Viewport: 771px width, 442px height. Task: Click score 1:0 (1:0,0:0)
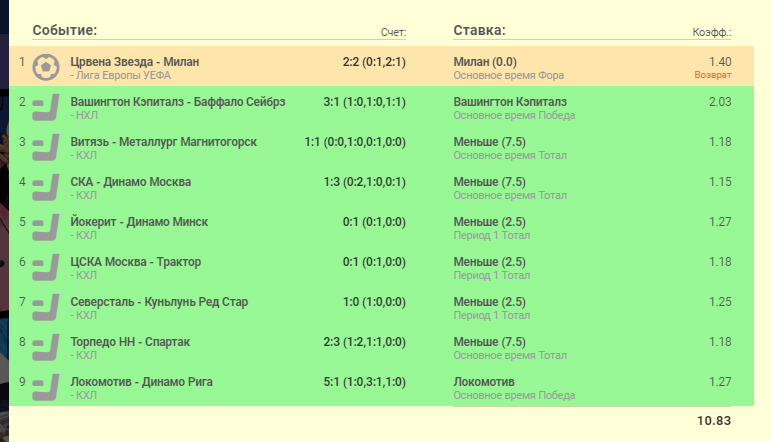(374, 302)
